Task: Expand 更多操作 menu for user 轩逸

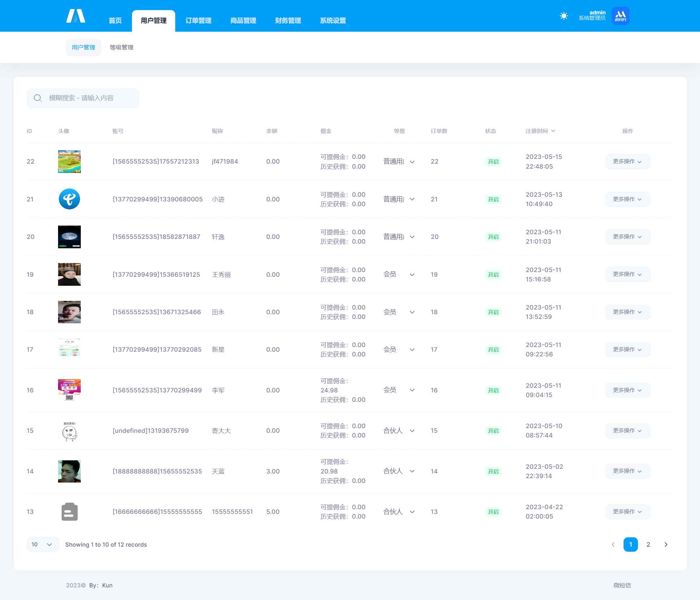Action: click(628, 237)
